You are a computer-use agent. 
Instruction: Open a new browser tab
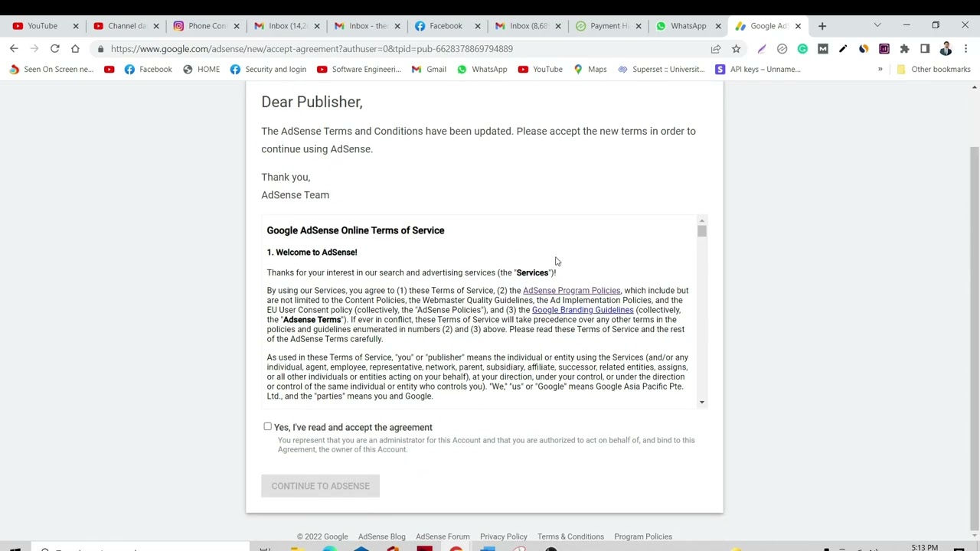(822, 26)
